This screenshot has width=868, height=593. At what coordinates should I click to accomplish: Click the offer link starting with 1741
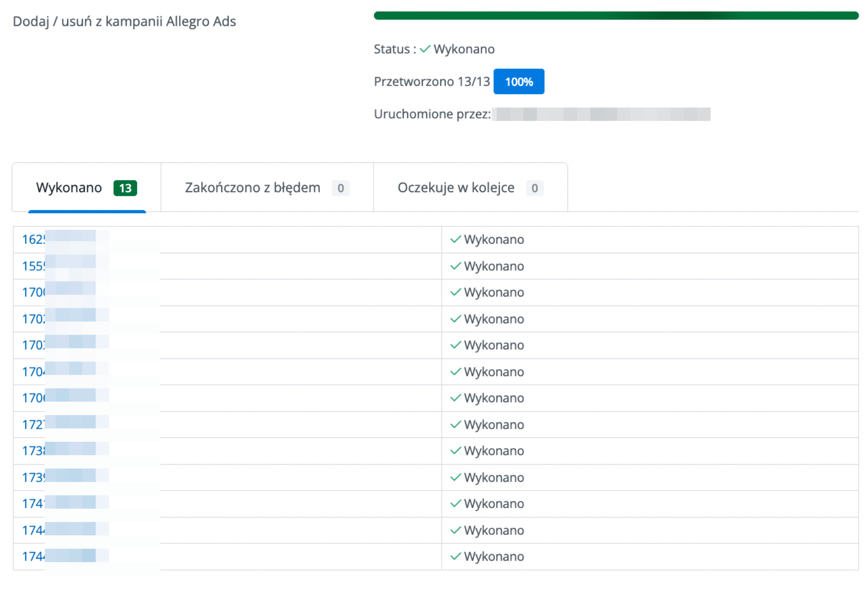coord(34,504)
